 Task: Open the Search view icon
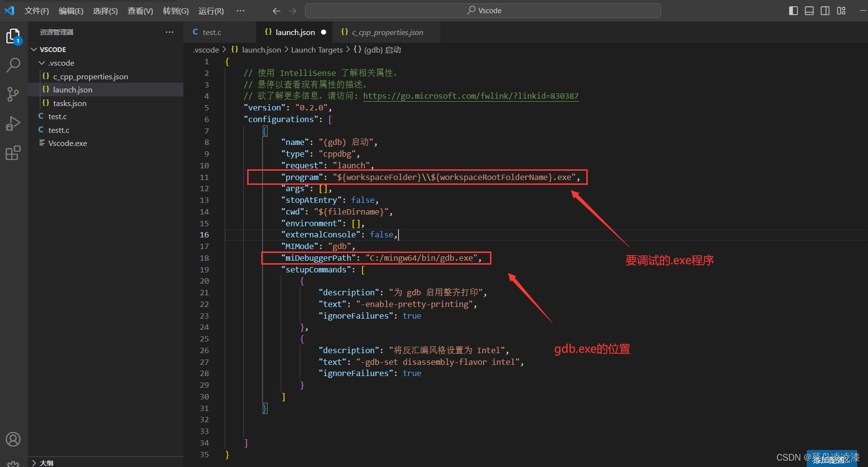pyautogui.click(x=13, y=65)
